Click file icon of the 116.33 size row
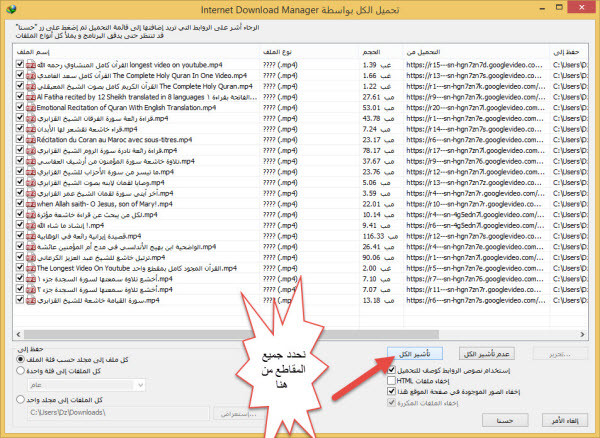This screenshot has width=600, height=438. click(31, 236)
